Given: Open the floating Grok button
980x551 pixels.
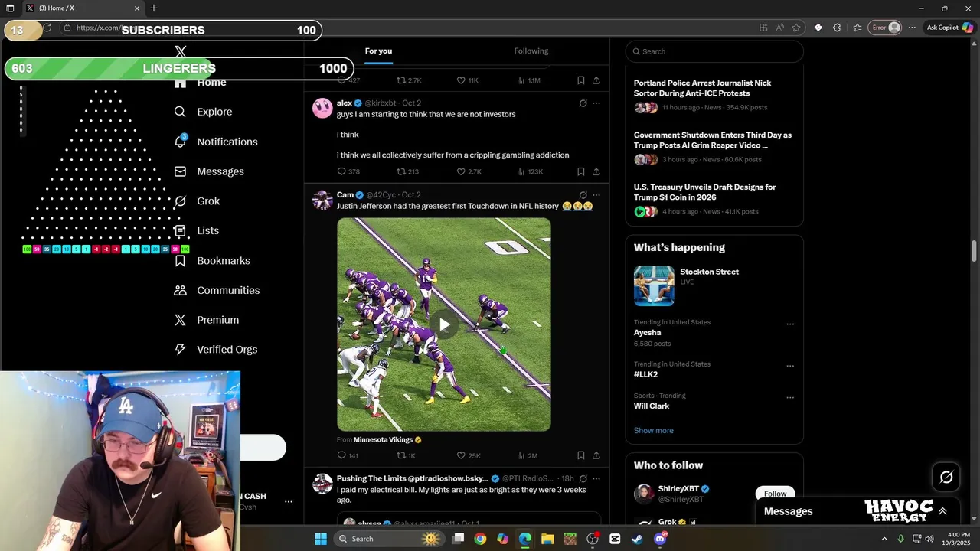Looking at the screenshot, I should [x=946, y=478].
